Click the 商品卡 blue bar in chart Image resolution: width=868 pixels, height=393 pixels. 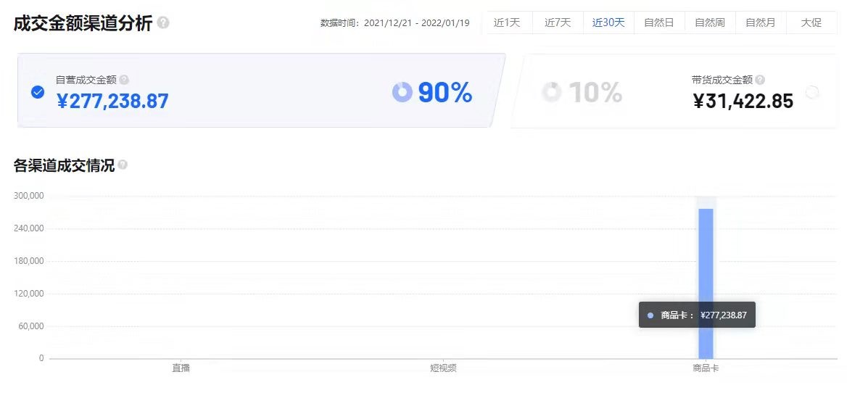pos(706,284)
